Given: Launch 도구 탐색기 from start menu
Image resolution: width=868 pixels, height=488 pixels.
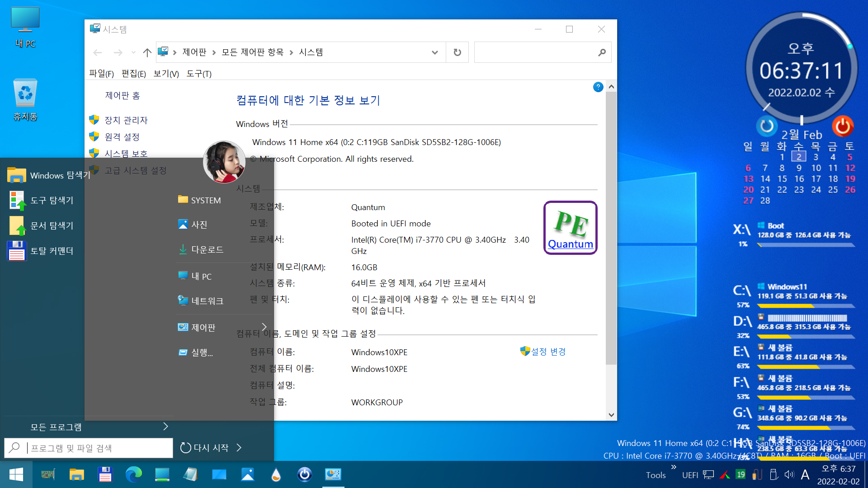Looking at the screenshot, I should click(x=41, y=200).
